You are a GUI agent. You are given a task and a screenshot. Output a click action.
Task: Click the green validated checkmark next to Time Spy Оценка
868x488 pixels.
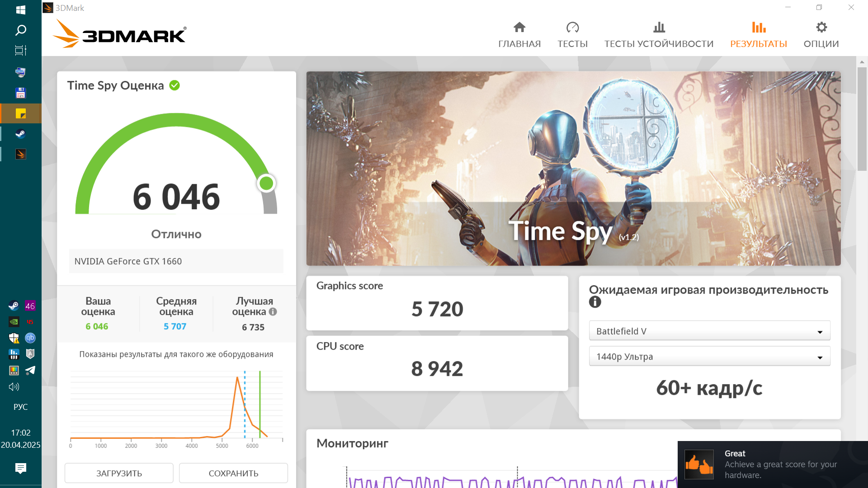(175, 85)
